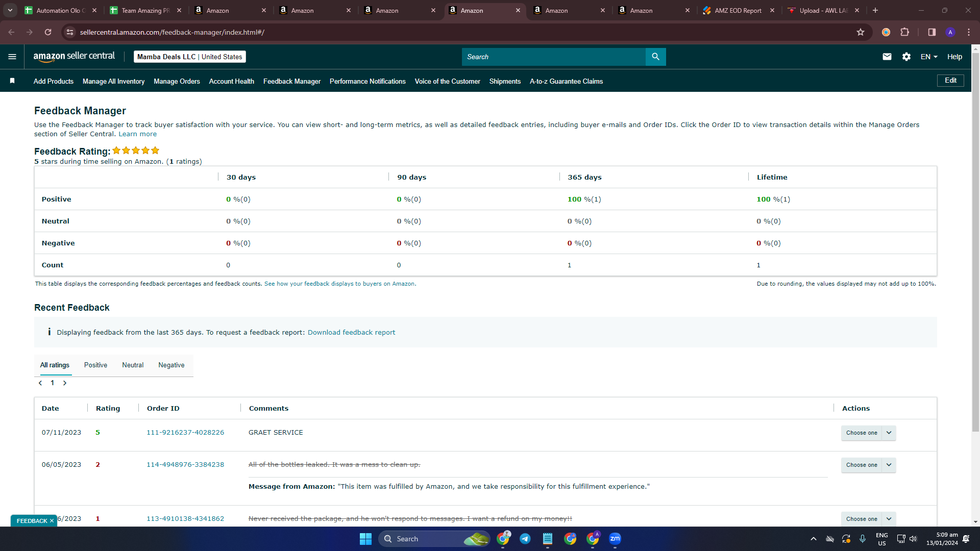Switch to the Positive ratings tab
The width and height of the screenshot is (980, 551).
click(x=95, y=365)
